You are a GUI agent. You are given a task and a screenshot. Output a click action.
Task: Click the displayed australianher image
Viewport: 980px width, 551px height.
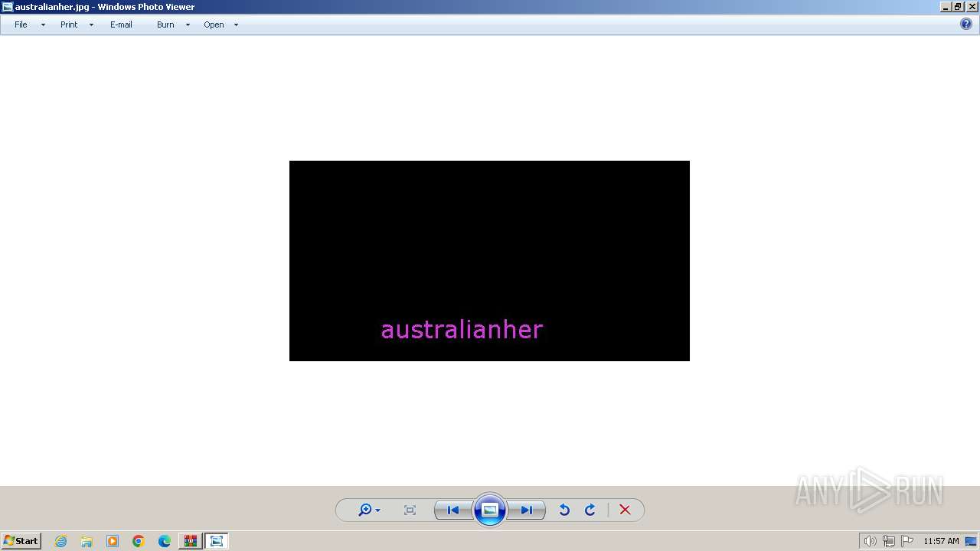point(489,261)
